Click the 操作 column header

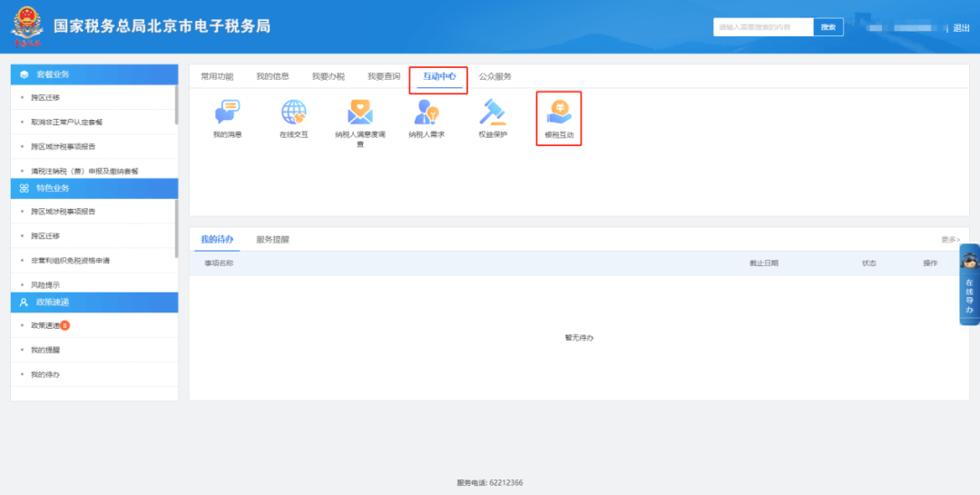930,263
